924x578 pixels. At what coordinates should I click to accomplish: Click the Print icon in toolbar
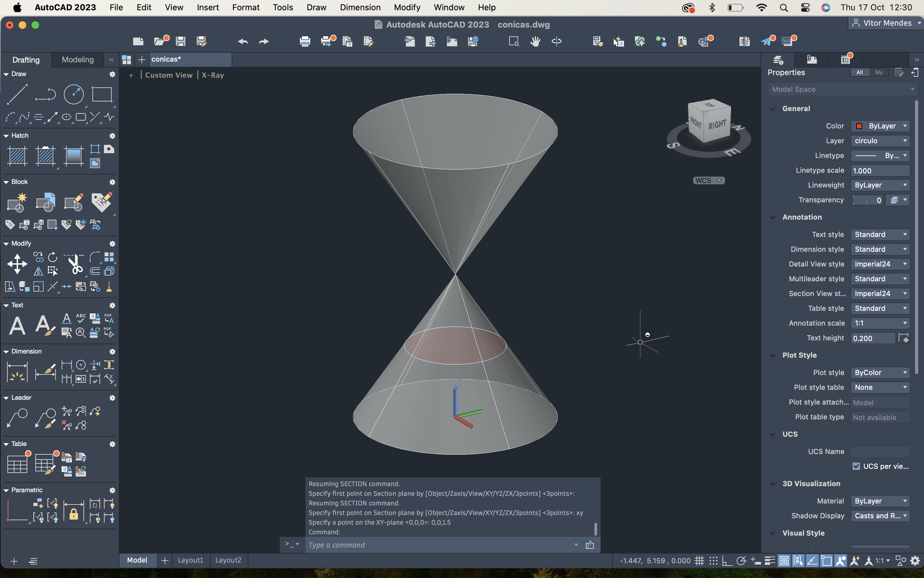click(x=305, y=41)
